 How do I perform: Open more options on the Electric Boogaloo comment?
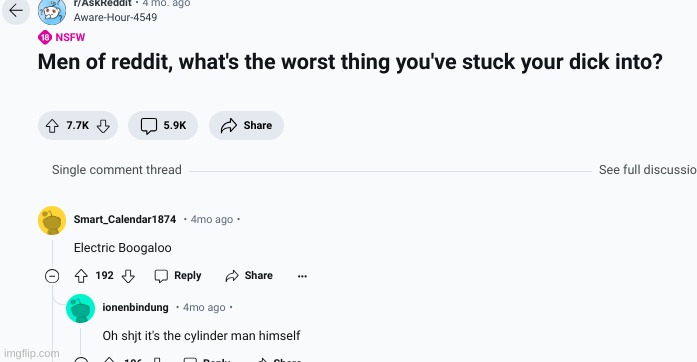pos(302,276)
